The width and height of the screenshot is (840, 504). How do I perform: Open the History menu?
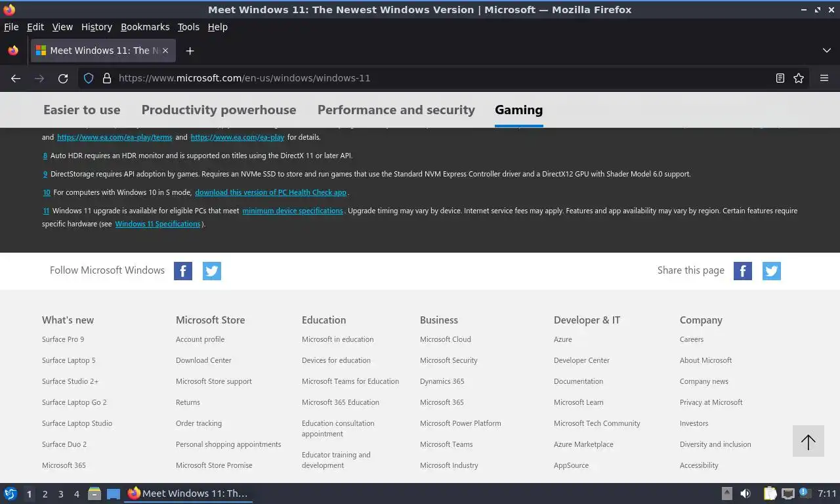[x=96, y=27]
